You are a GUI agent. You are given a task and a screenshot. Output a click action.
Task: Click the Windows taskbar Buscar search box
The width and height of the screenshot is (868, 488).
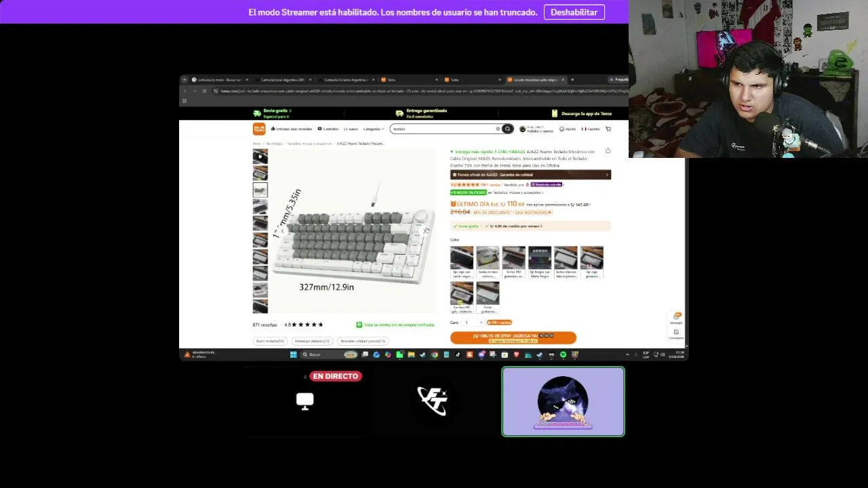click(x=329, y=354)
